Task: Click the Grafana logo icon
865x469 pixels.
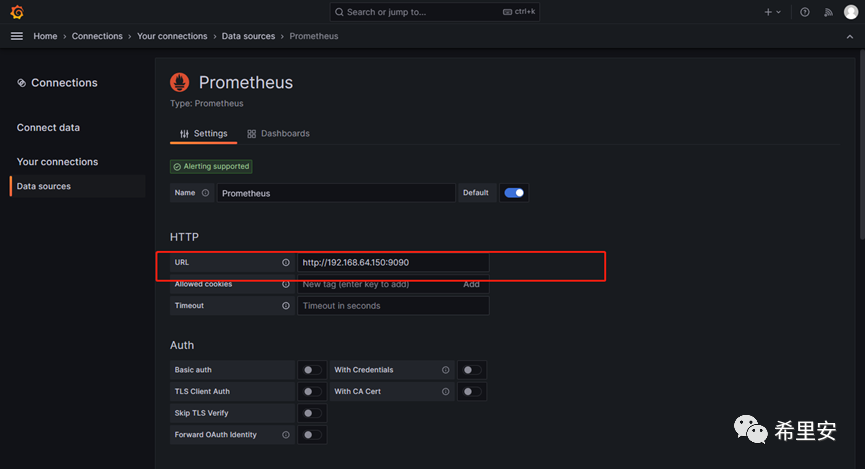Action: [x=17, y=12]
